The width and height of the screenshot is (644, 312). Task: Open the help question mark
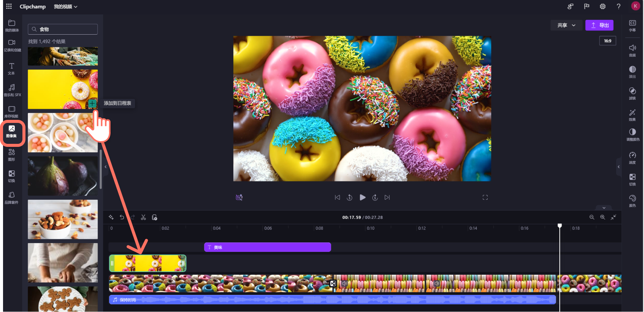tap(619, 6)
